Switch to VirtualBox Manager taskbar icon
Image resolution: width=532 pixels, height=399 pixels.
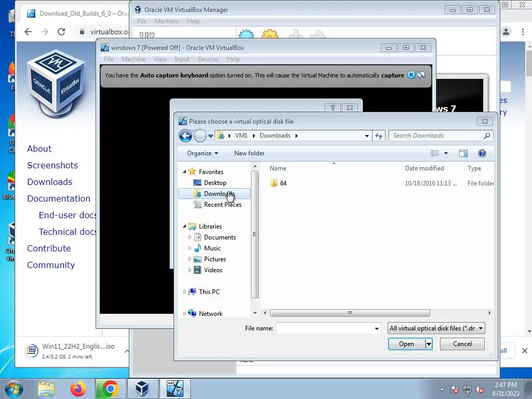coord(142,389)
